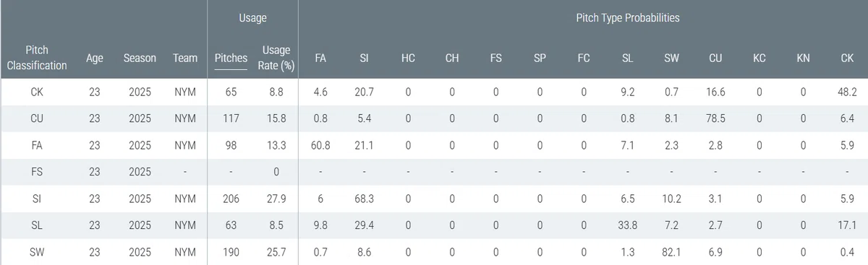
Task: Sort by the Pitches column header
Action: tap(231, 58)
